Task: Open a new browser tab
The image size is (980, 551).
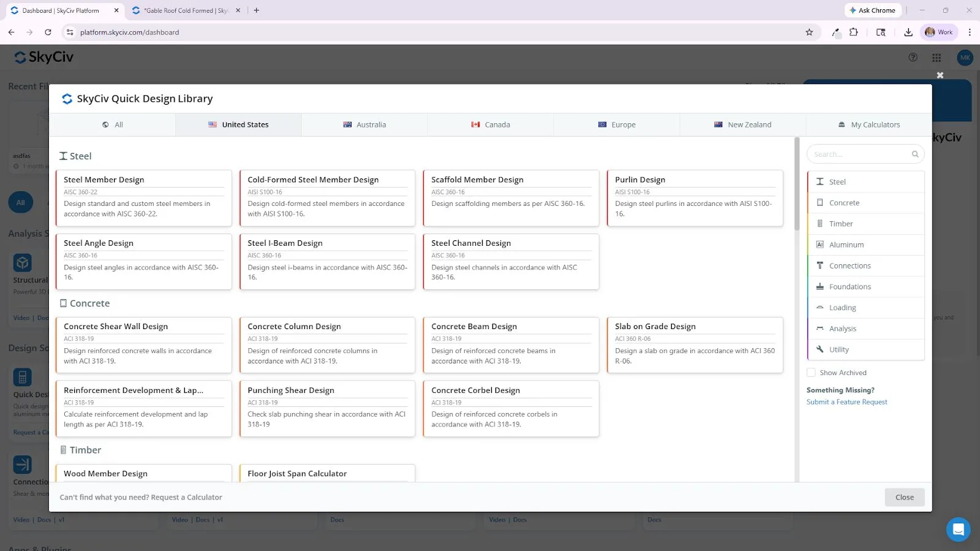Action: 257,10
